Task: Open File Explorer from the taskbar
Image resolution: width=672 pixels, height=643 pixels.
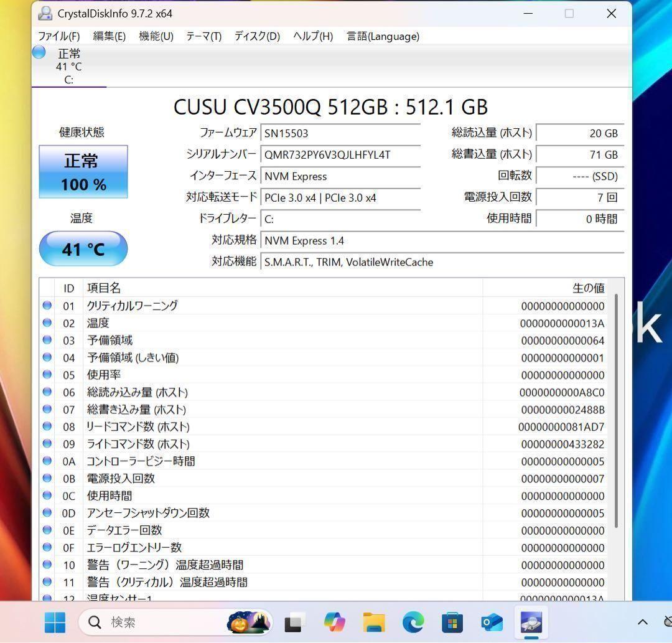Action: pyautogui.click(x=373, y=622)
